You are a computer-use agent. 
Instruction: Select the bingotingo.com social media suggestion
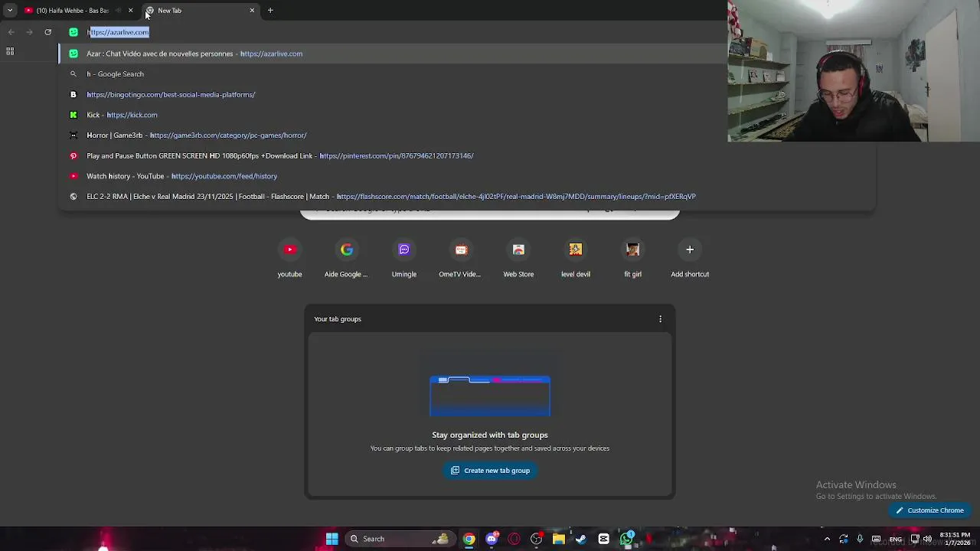392,95
